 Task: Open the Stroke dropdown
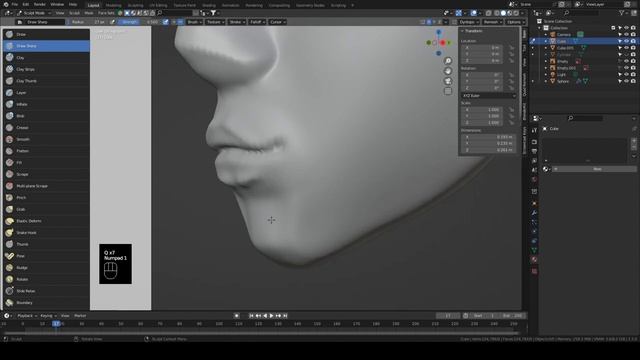tap(237, 22)
